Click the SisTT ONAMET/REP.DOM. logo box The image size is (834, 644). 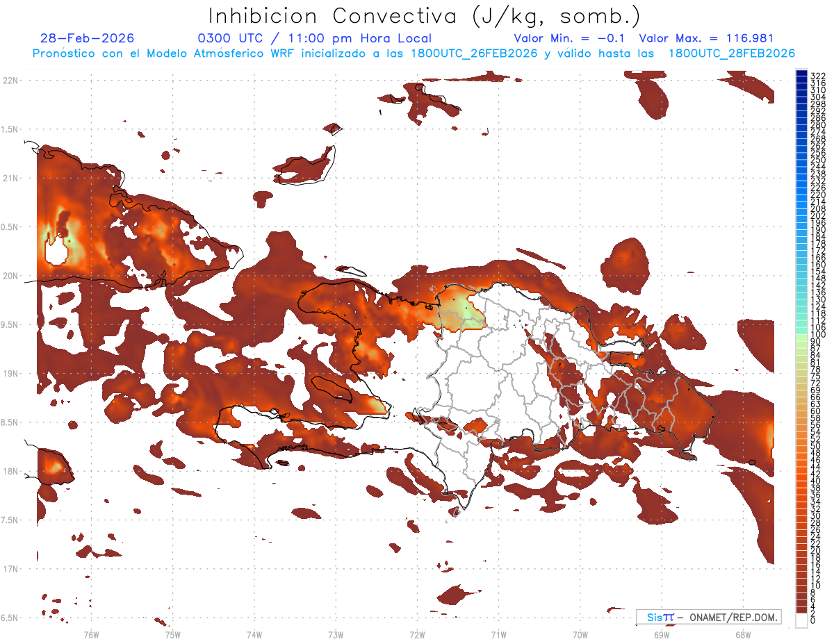point(708,617)
